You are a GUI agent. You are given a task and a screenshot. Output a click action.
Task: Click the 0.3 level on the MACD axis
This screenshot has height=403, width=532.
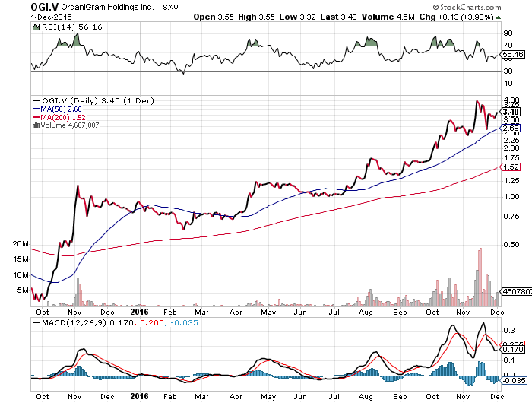click(x=509, y=331)
